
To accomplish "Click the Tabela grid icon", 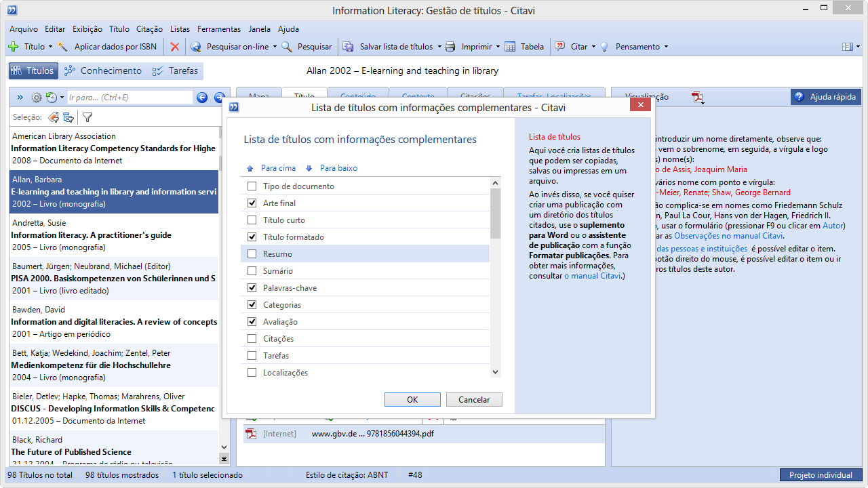I will pos(511,47).
